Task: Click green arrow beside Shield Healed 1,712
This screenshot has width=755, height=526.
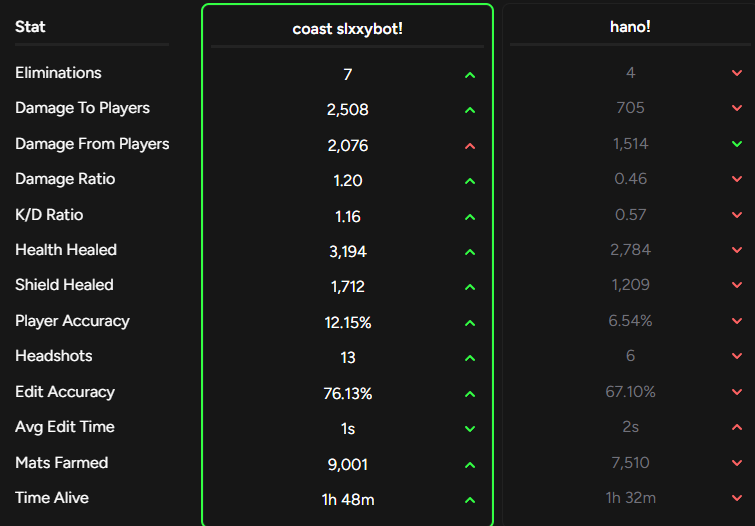Action: [x=470, y=287]
